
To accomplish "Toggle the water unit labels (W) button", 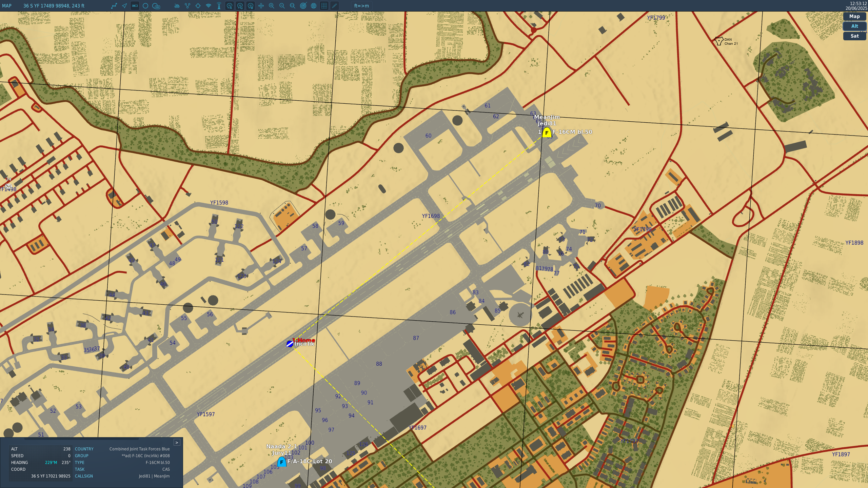I will [x=251, y=6].
